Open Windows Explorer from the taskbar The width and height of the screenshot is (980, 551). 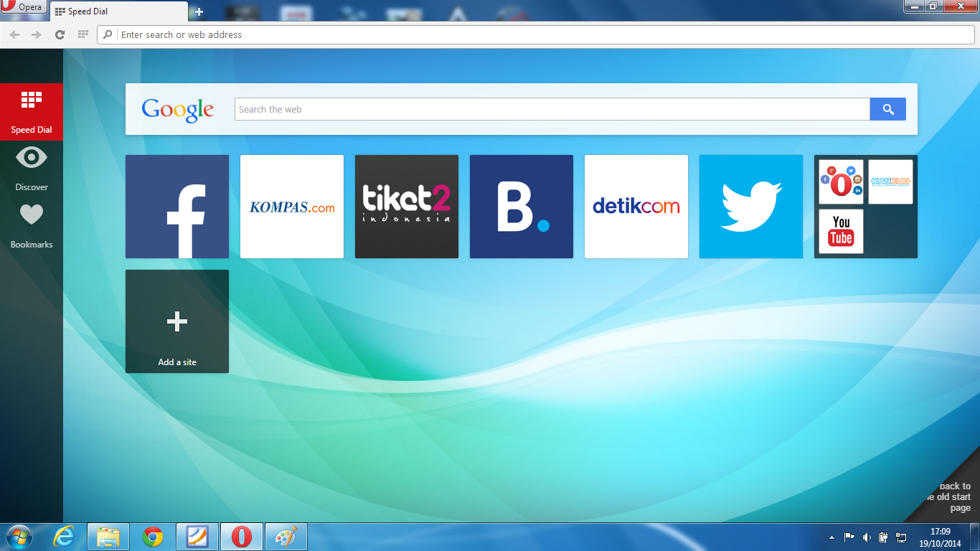click(108, 537)
